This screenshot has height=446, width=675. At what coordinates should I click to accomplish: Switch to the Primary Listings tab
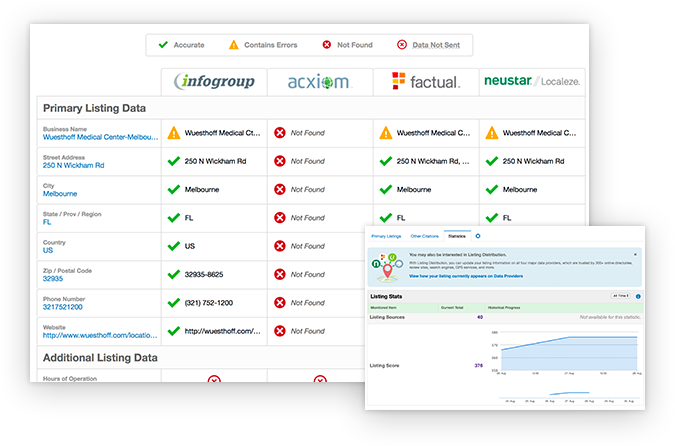coord(386,236)
